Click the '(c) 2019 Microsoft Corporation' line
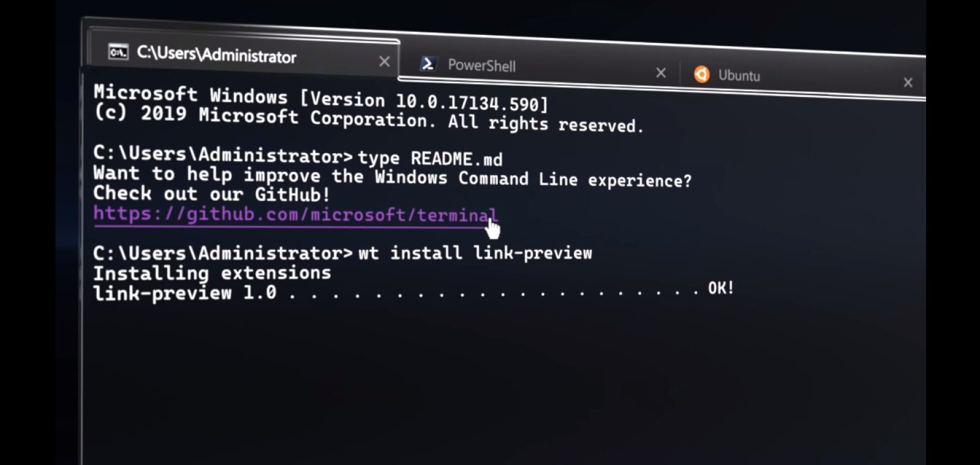 (369, 119)
